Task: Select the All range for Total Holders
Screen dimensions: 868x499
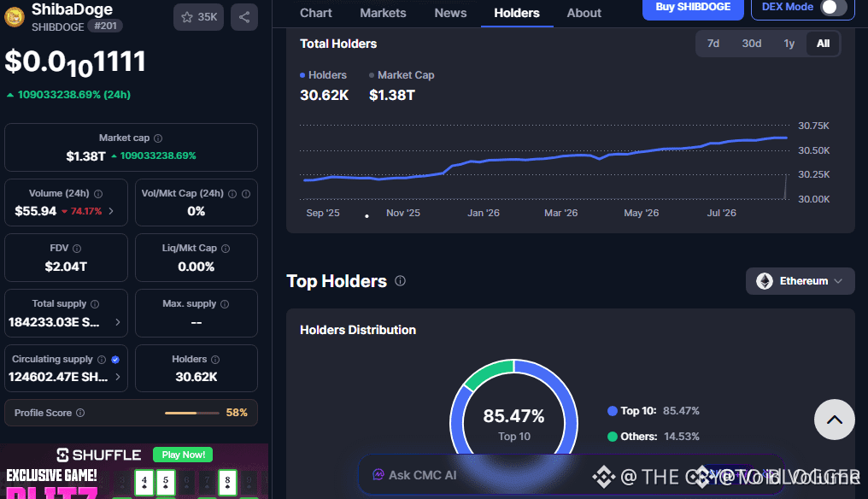Action: point(824,44)
